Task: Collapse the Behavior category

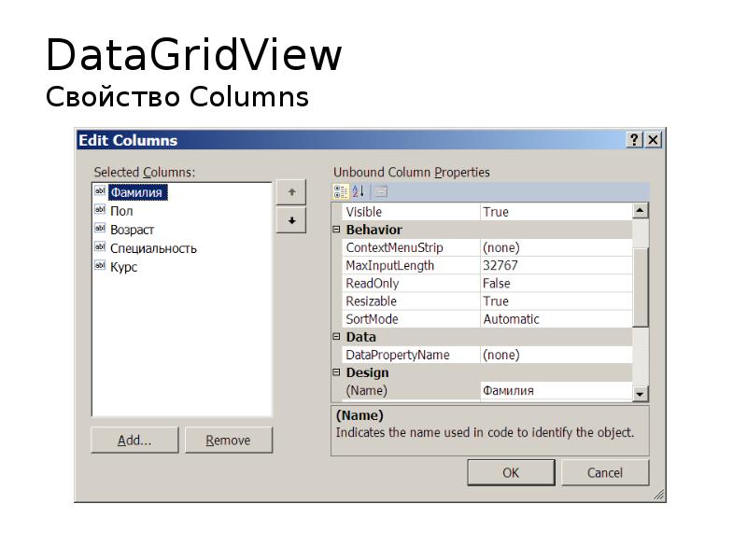Action: [x=336, y=230]
